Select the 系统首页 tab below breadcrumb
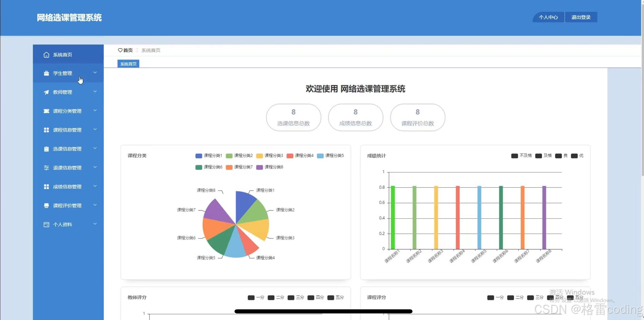This screenshot has height=320, width=644. (128, 64)
